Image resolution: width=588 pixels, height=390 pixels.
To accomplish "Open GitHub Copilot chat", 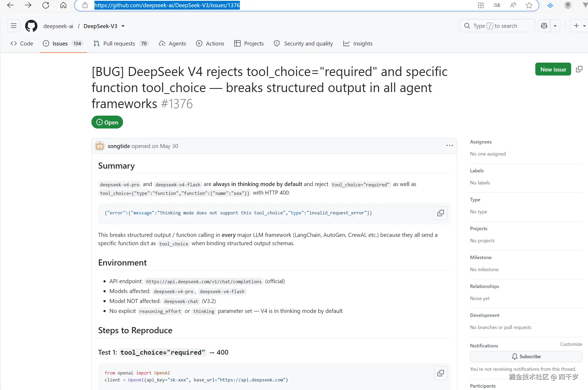I will 544,26.
